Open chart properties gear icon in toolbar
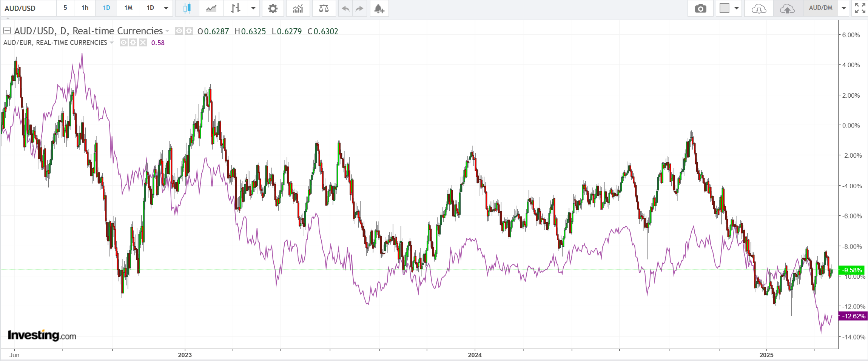 click(273, 8)
